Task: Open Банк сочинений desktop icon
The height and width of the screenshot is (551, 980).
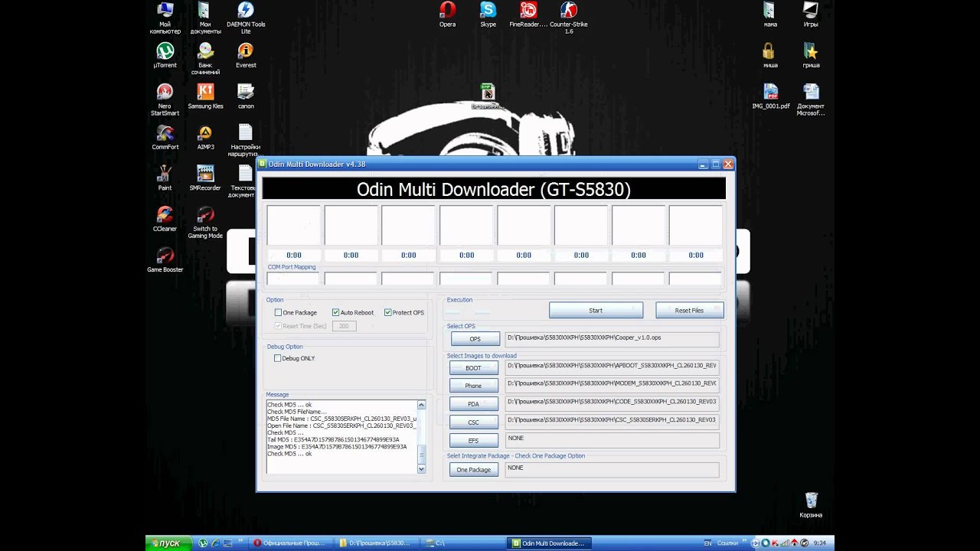Action: 205,58
